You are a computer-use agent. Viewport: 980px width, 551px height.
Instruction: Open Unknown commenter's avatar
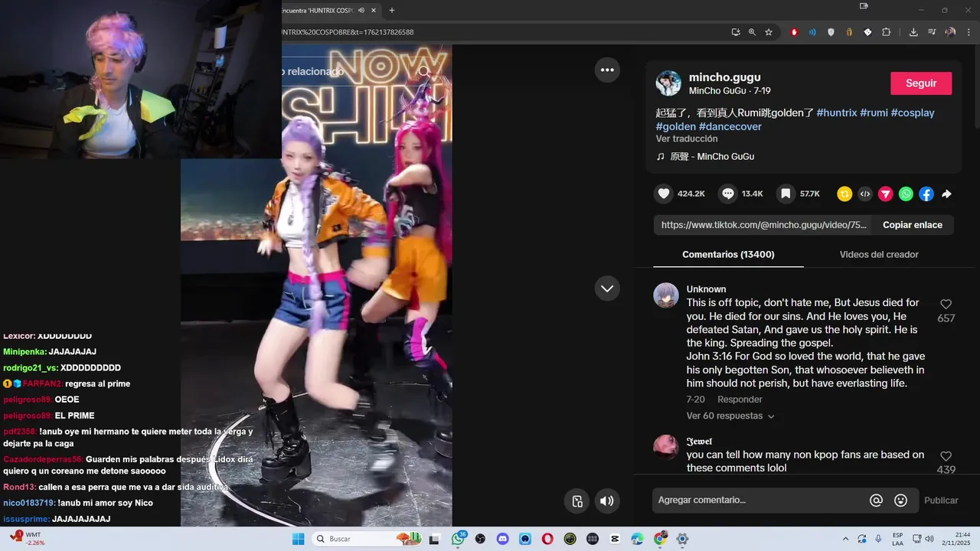pyautogui.click(x=666, y=295)
